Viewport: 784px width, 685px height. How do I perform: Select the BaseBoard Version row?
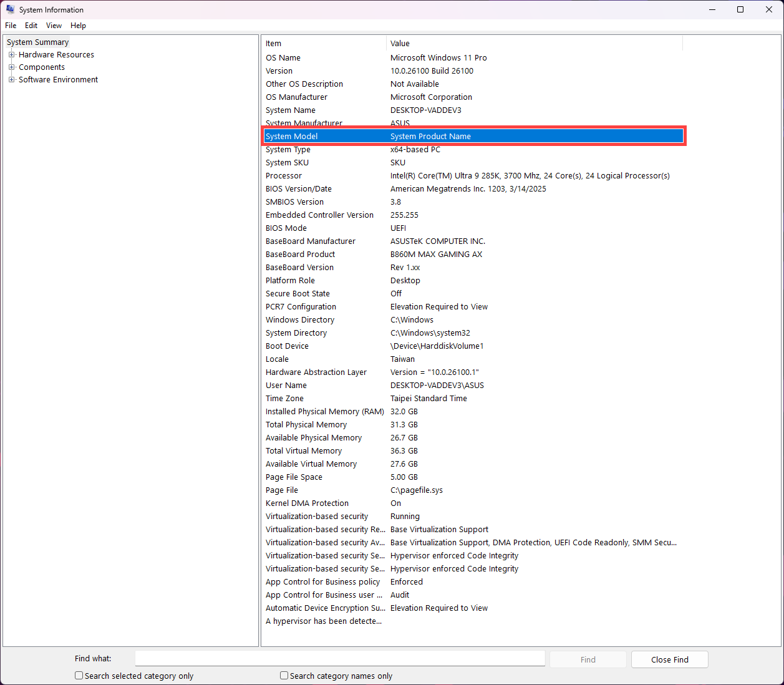(x=473, y=268)
